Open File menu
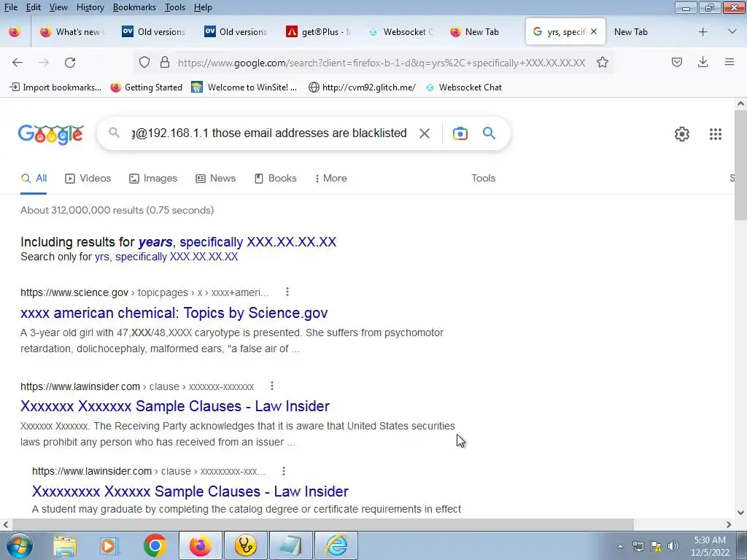Screen dimensions: 747x560 coord(10,7)
